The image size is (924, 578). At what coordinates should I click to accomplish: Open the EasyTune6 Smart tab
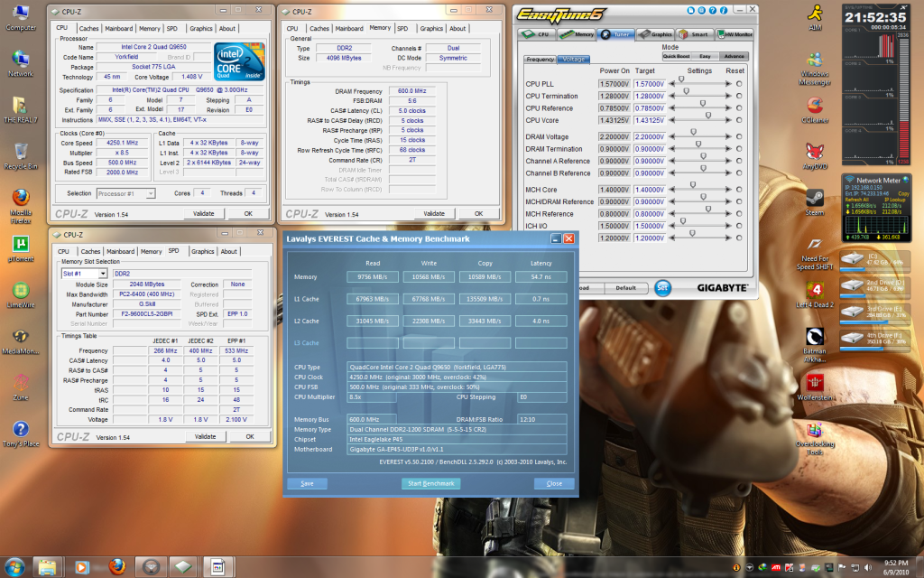pos(696,34)
